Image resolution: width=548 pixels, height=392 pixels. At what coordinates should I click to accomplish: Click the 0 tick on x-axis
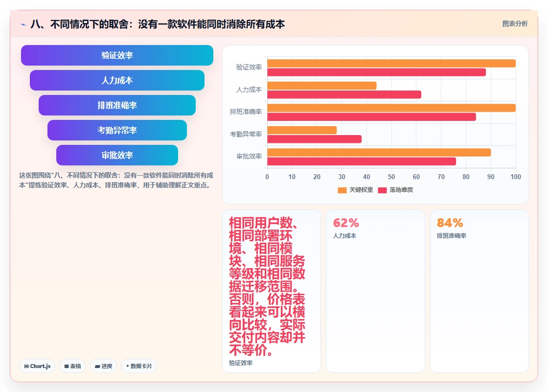267,177
